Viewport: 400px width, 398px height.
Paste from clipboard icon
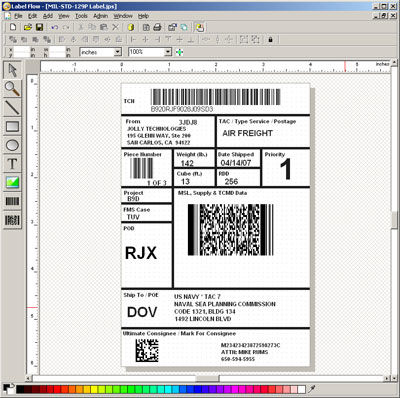104,27
